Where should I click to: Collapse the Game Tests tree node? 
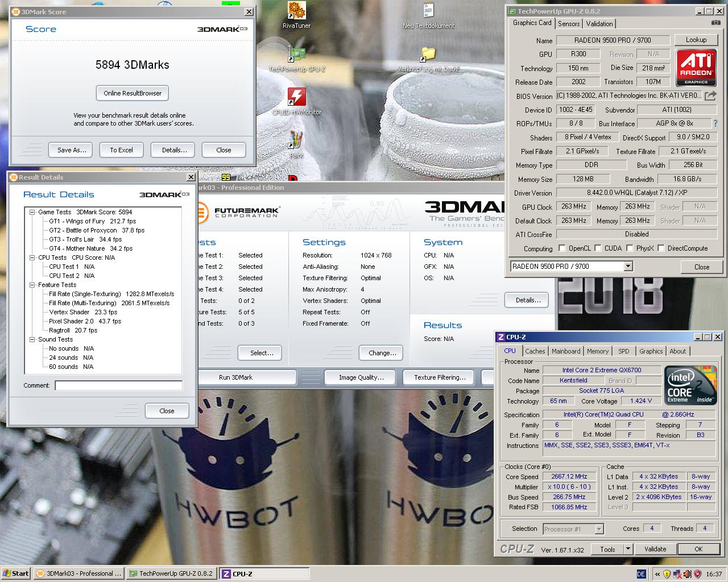click(x=32, y=212)
